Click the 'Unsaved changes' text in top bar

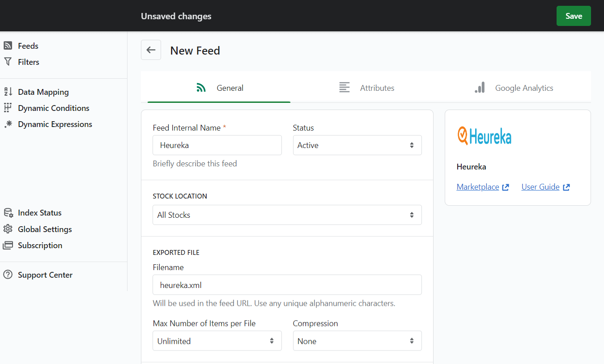coord(176,16)
